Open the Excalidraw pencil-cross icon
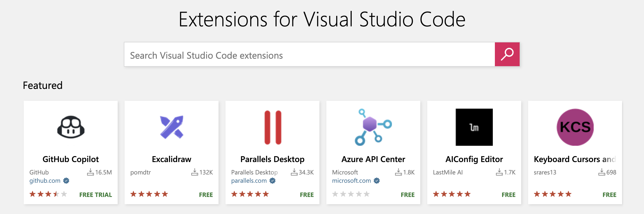This screenshot has height=214, width=644. click(x=172, y=127)
